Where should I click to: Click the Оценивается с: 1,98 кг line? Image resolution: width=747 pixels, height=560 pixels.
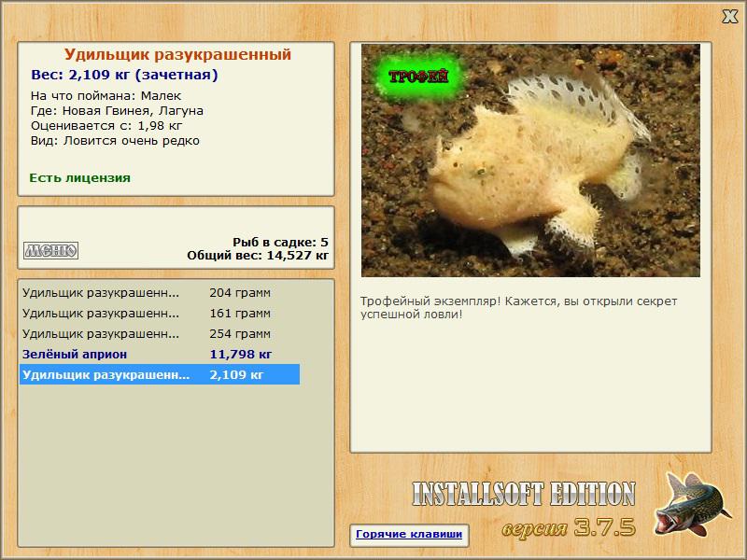(x=106, y=126)
